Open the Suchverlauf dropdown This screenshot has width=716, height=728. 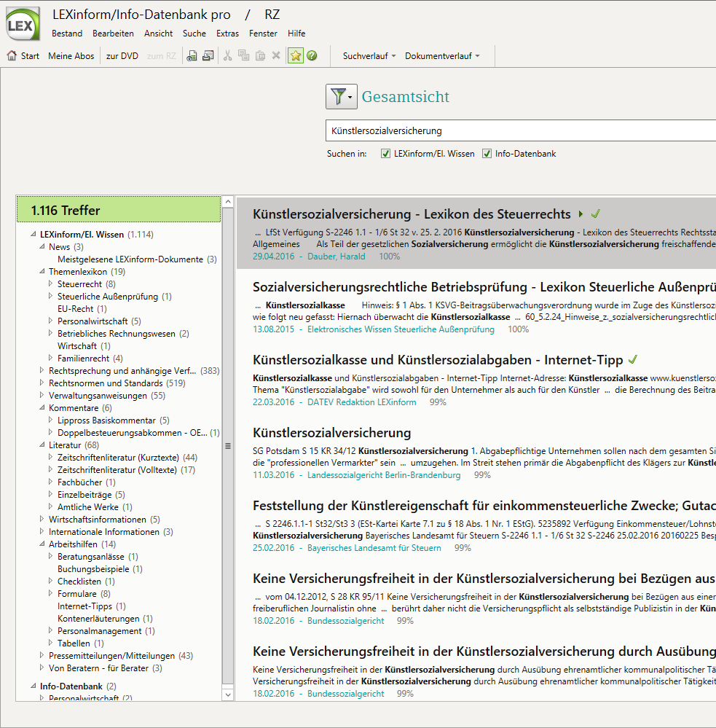click(369, 56)
